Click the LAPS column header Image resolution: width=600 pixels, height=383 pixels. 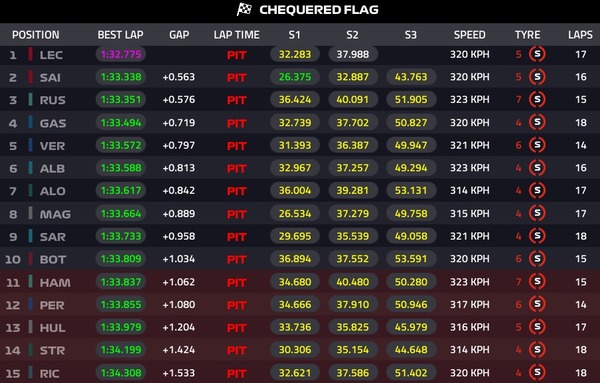point(580,35)
